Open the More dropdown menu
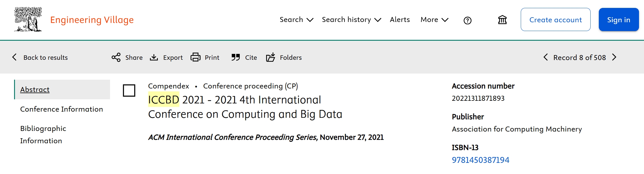644x174 pixels. [434, 20]
